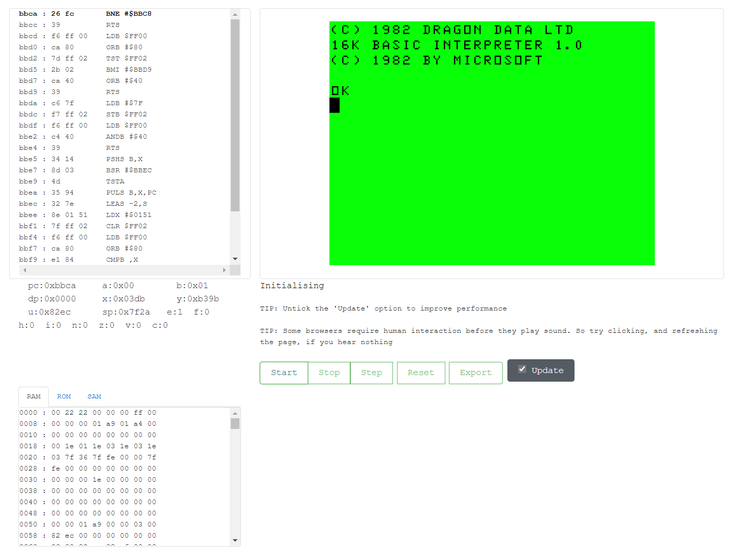Click the disassembly panel's scroll-down arrow

[235, 259]
